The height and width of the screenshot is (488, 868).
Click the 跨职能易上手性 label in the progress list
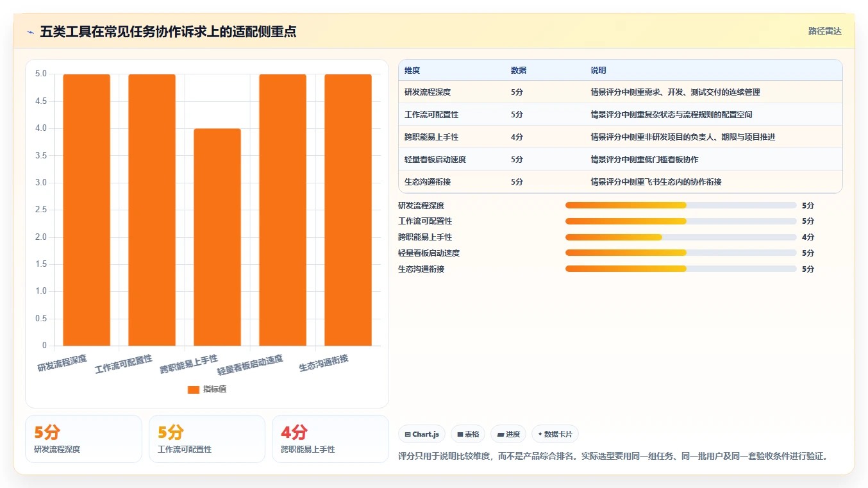tap(425, 237)
